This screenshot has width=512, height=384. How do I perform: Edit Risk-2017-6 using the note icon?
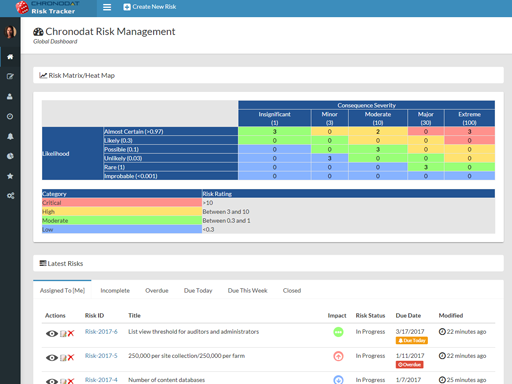click(x=63, y=333)
